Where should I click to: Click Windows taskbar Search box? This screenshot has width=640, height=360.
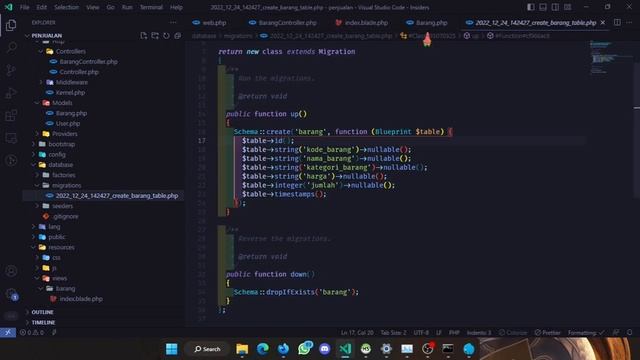tap(207, 349)
